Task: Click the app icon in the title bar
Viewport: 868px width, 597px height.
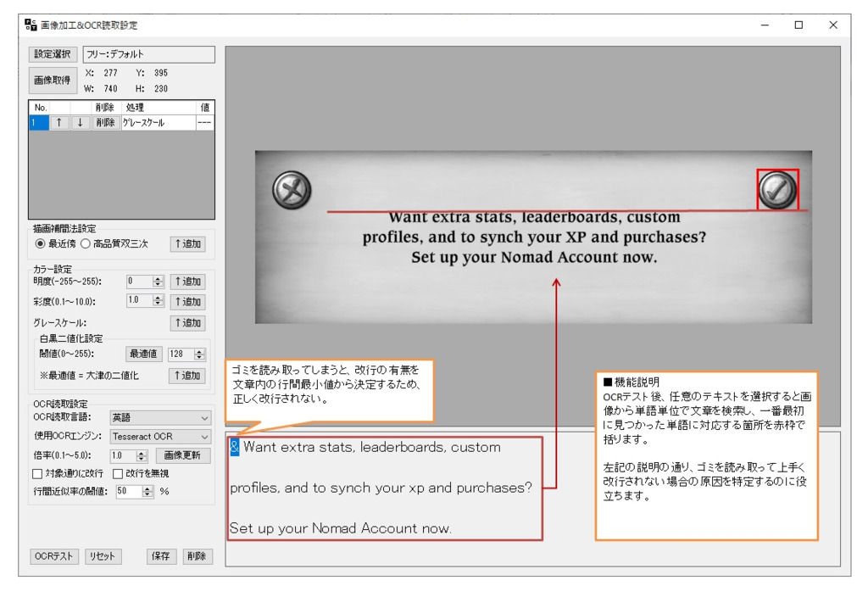Action: (31, 25)
